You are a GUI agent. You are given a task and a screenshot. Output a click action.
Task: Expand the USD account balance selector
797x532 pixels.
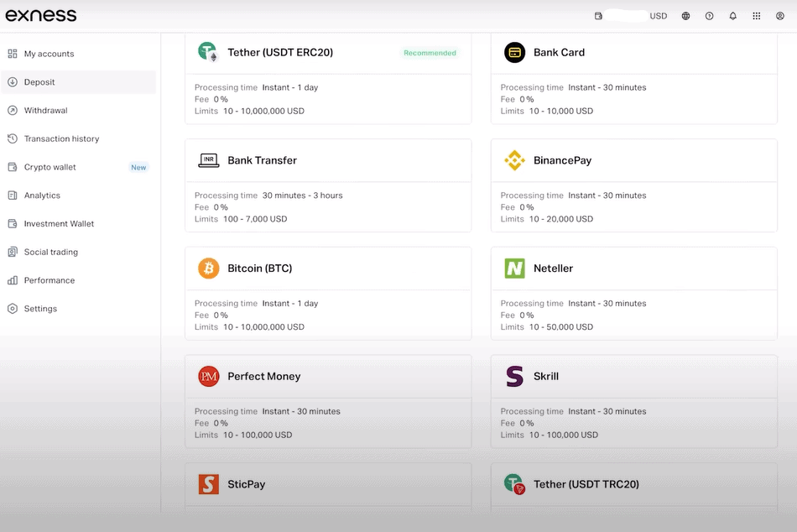point(632,16)
